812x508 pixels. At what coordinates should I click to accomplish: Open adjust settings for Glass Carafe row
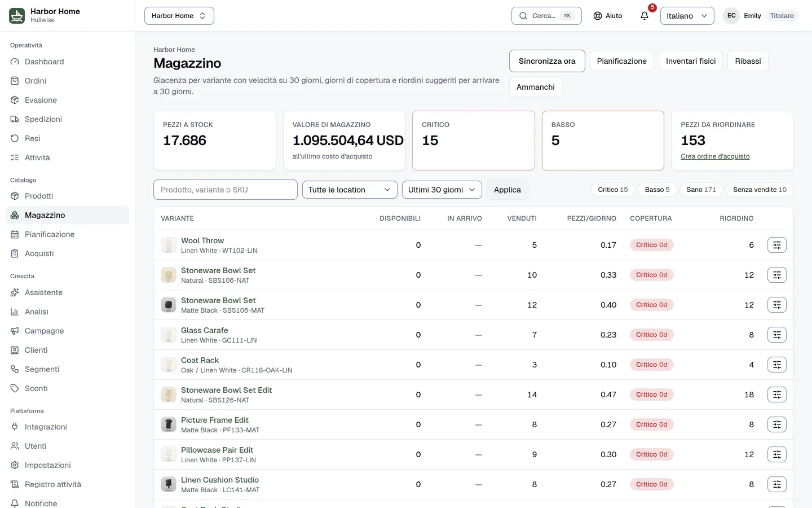point(776,335)
